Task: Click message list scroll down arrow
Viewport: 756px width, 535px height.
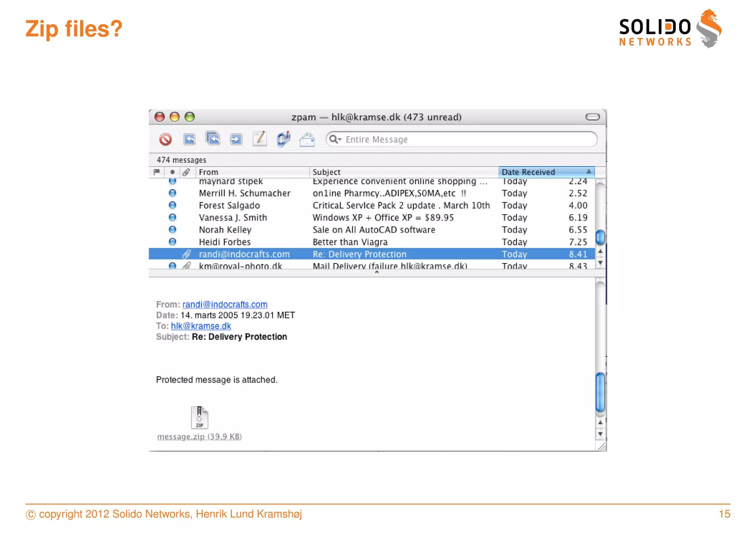Action: click(x=600, y=263)
